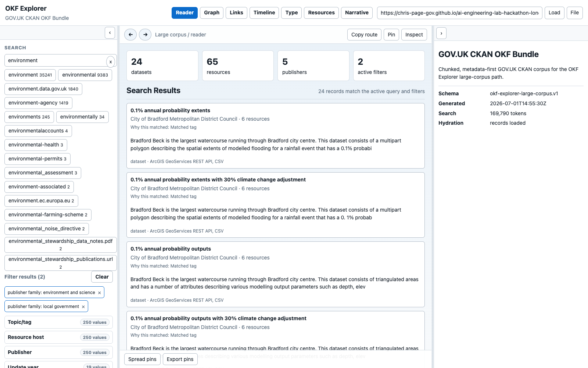Click the 5 publishers stat card
The height and width of the screenshot is (368, 588).
(x=313, y=66)
